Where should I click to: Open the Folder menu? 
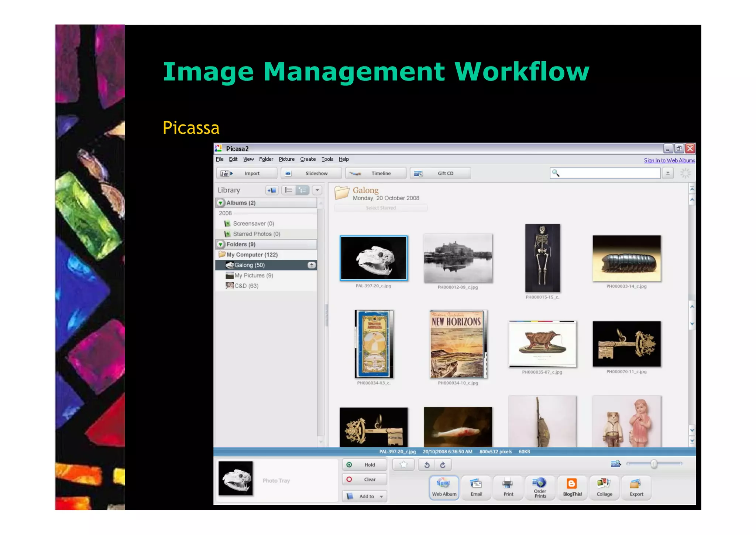point(266,159)
